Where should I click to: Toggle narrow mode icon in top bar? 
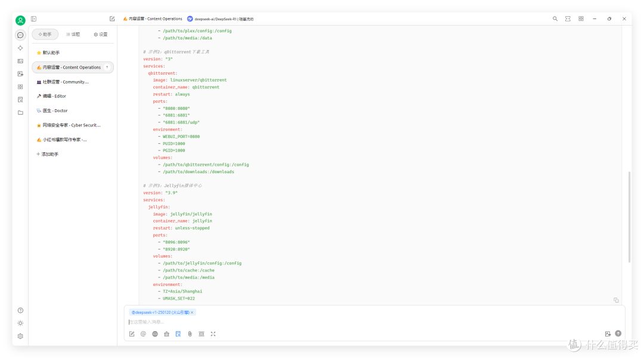tap(568, 19)
